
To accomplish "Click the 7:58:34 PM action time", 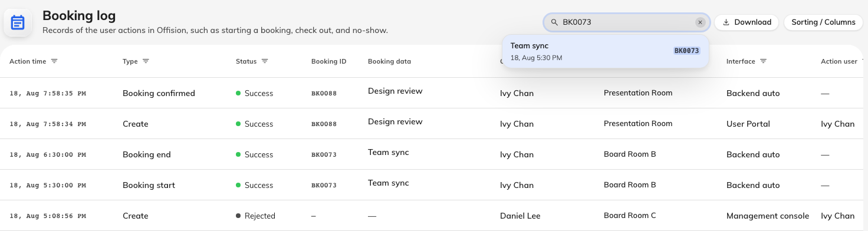I will [x=48, y=124].
